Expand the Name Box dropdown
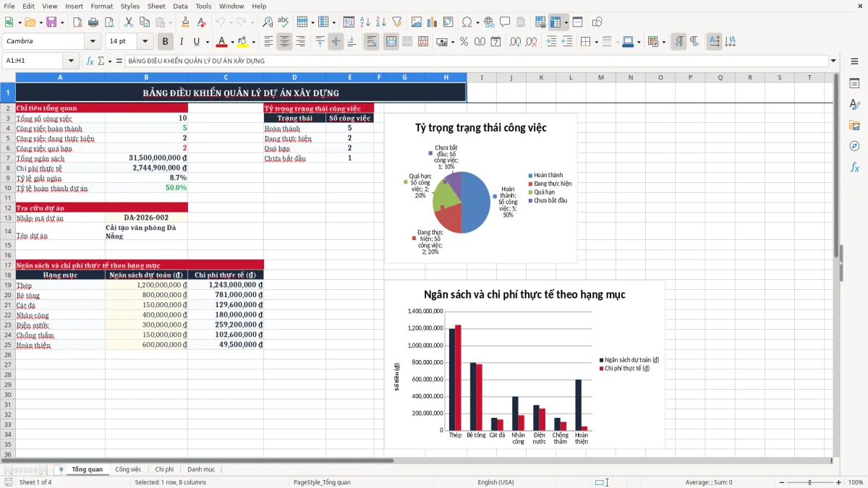Viewport: 868px width, 488px height. 71,61
